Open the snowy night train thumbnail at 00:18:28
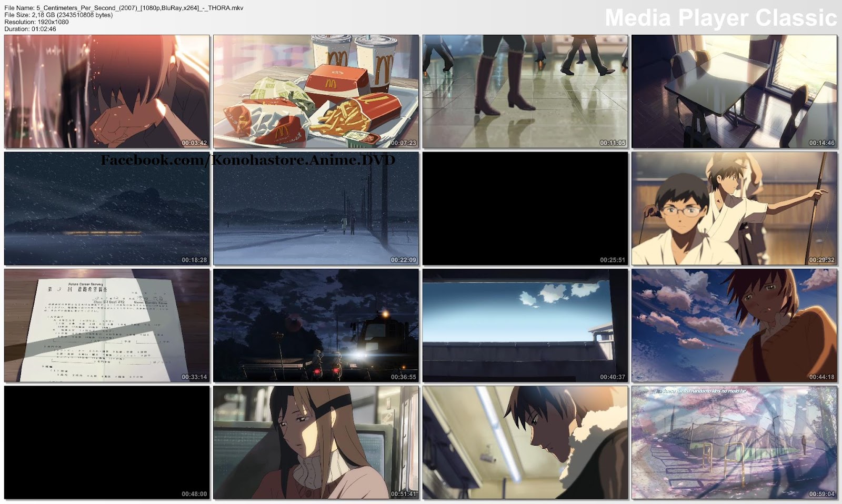 [107, 209]
